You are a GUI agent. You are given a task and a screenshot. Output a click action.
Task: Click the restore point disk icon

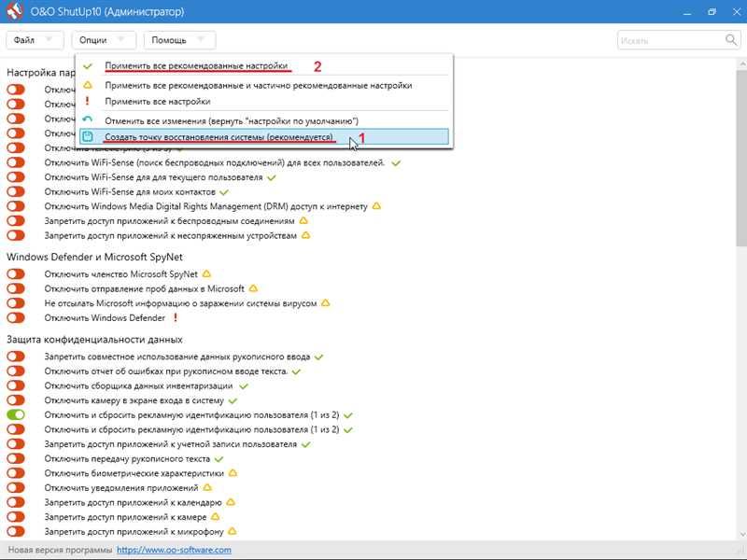point(88,137)
